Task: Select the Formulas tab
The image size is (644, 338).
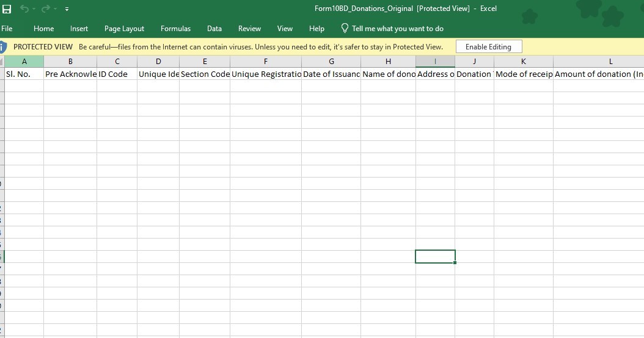Action: pos(175,28)
